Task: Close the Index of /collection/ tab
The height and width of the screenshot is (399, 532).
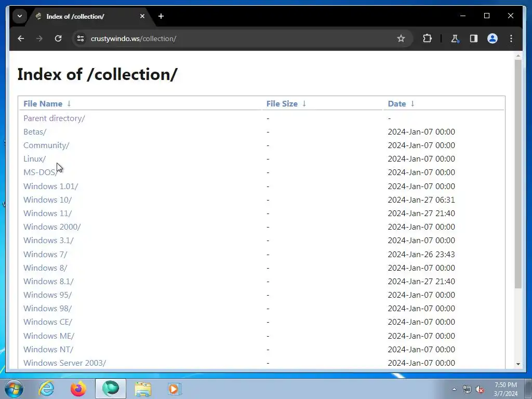Action: 142,16
